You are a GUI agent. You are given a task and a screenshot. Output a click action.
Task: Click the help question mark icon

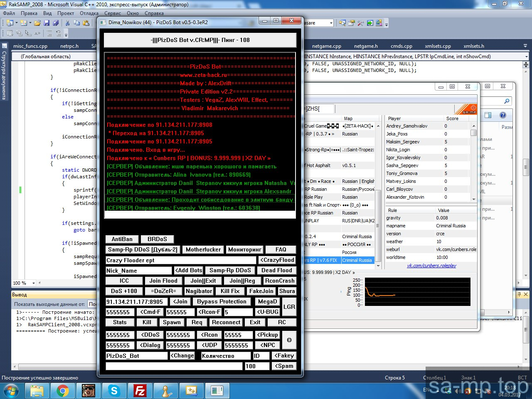tap(502, 115)
